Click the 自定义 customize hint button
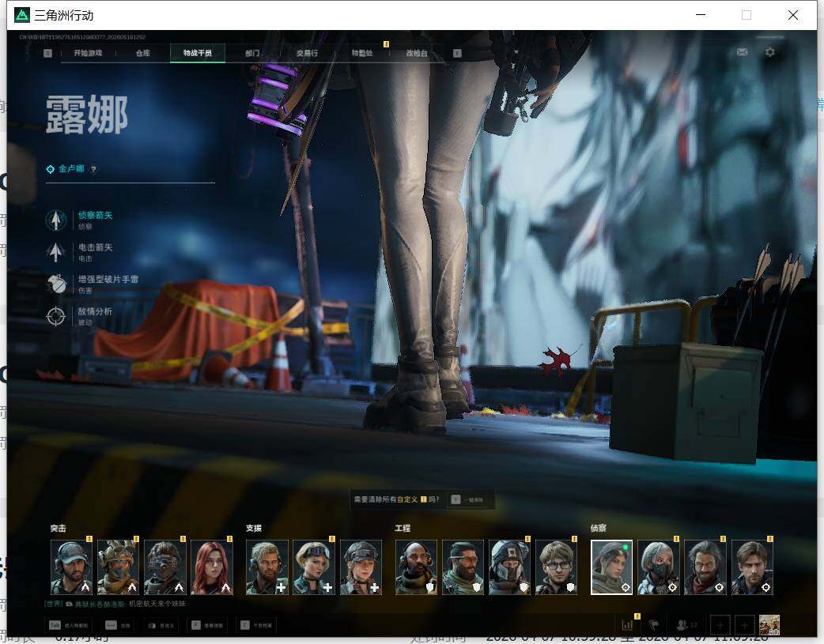Image resolution: width=824 pixels, height=644 pixels. pyautogui.click(x=161, y=625)
